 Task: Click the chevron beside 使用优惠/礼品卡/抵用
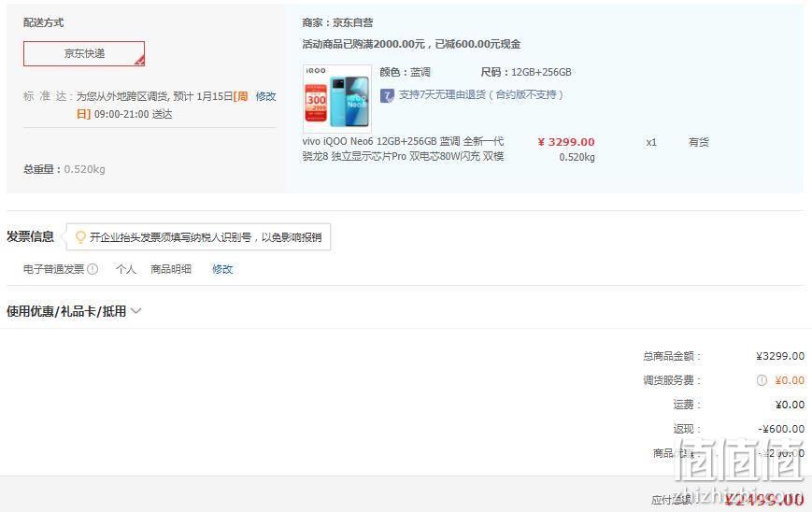pos(136,311)
